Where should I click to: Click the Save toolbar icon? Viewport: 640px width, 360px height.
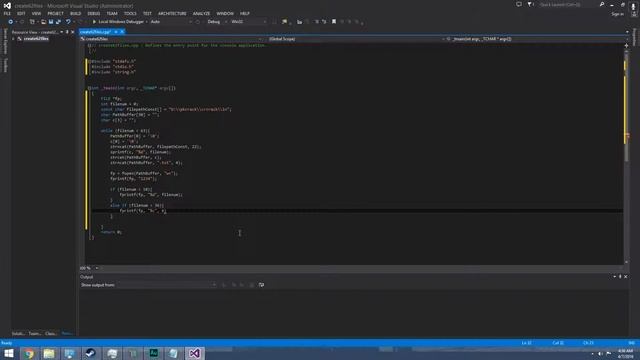[51, 22]
